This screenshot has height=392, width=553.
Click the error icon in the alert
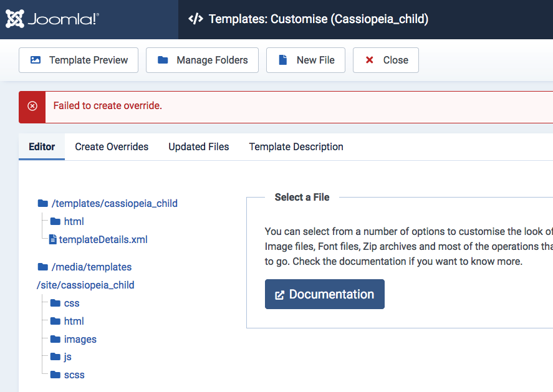point(32,106)
